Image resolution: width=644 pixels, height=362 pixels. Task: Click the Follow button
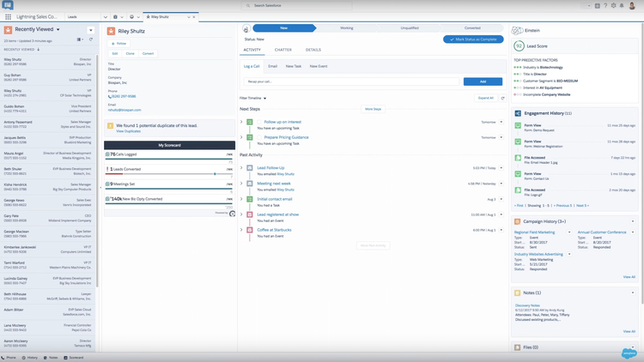tap(119, 44)
